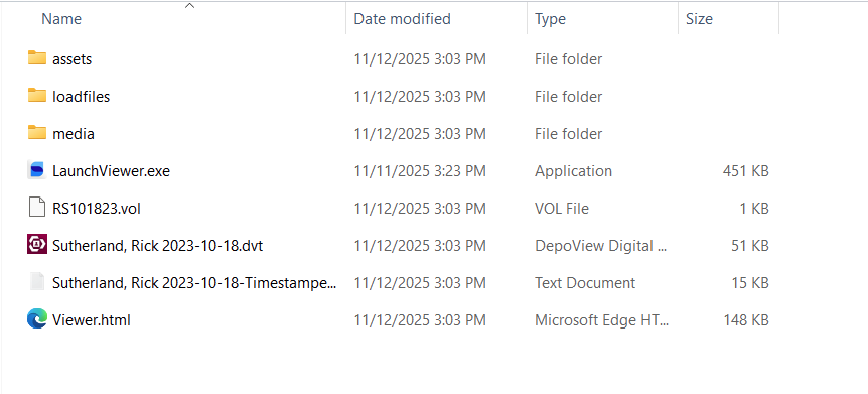Toggle the sort direction chevron above Name
Image resolution: width=868 pixels, height=394 pixels.
click(x=190, y=5)
